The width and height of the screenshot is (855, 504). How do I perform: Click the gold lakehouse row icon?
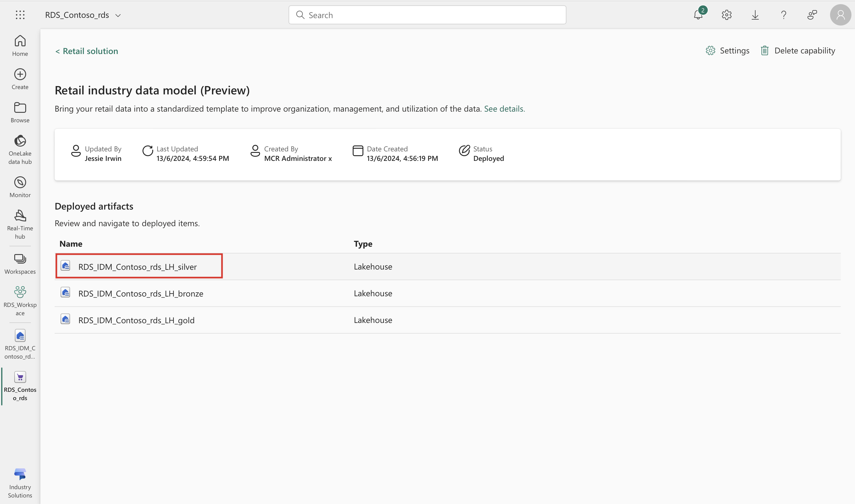click(x=66, y=319)
